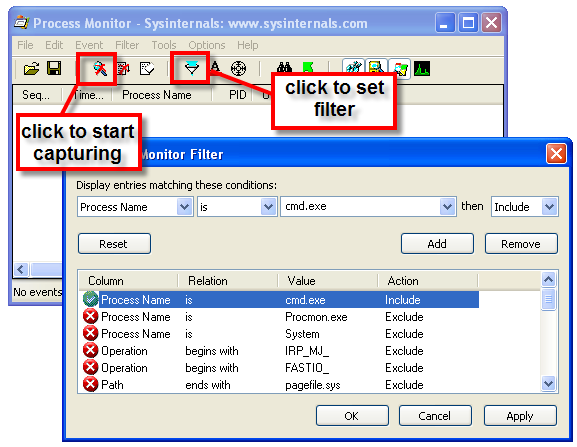Open the Tools menu
577x447 pixels.
click(164, 45)
